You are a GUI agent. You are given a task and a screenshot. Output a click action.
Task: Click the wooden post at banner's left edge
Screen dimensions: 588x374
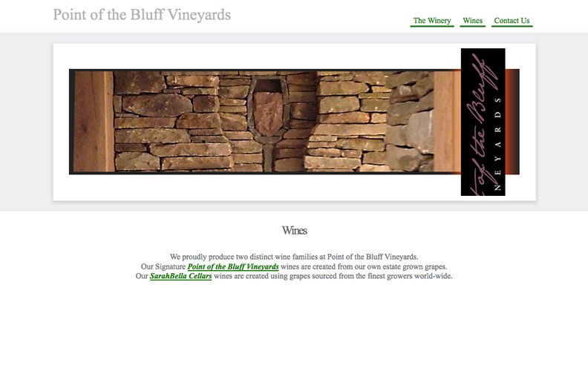[x=94, y=122]
